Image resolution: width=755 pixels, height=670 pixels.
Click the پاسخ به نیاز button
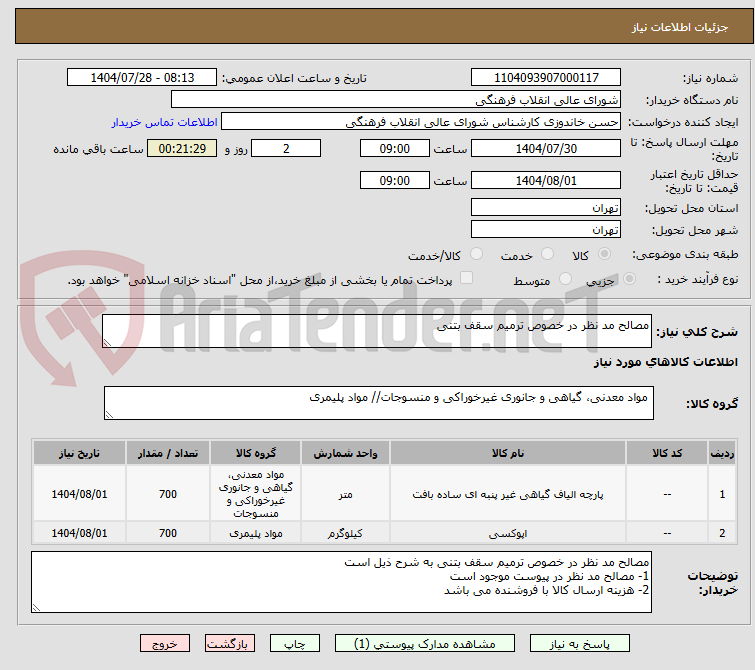pos(579,644)
